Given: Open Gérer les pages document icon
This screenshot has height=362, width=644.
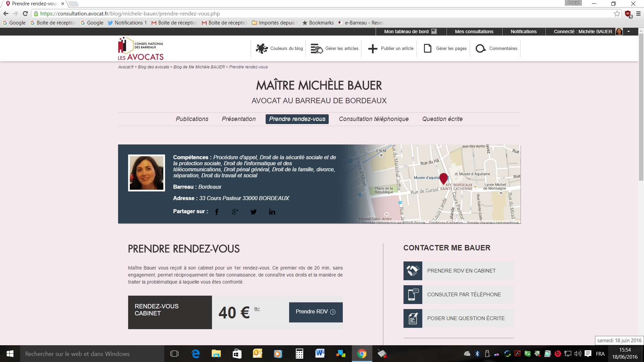Looking at the screenshot, I should (x=428, y=49).
